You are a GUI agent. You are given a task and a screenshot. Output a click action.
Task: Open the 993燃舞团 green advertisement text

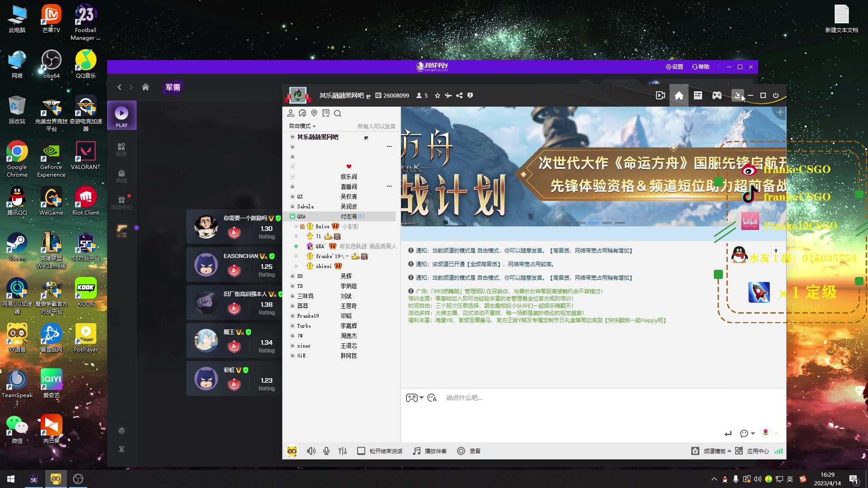[x=537, y=306]
